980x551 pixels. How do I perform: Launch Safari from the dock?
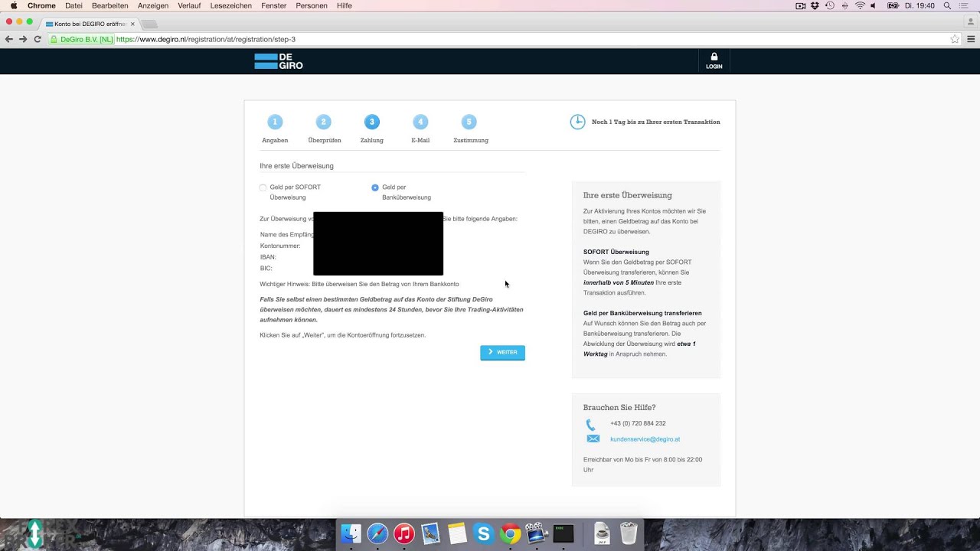(x=377, y=533)
